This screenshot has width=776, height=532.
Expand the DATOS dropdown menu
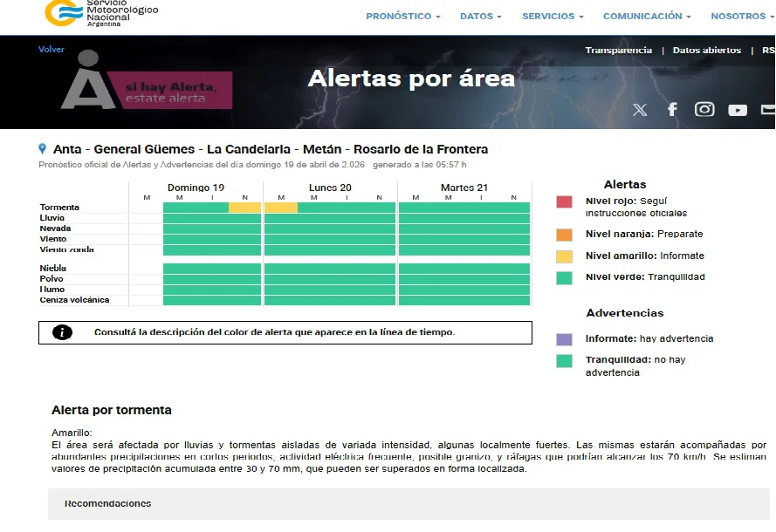[x=481, y=16]
